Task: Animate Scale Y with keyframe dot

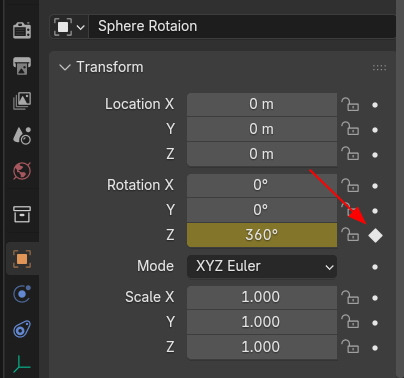Action: (375, 323)
